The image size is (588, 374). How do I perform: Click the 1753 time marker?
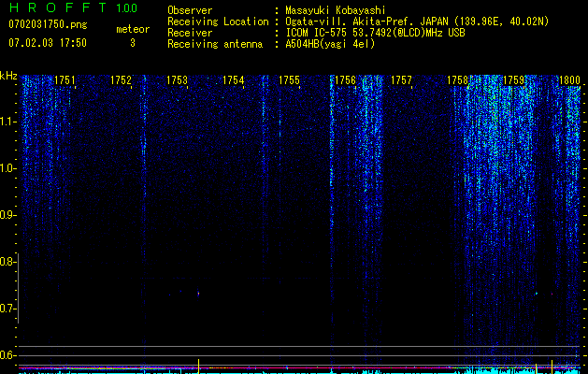click(x=177, y=80)
